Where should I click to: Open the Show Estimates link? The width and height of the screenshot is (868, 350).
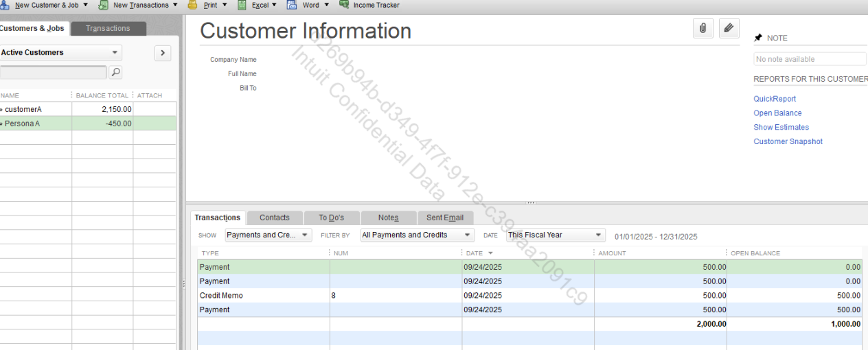coord(781,127)
